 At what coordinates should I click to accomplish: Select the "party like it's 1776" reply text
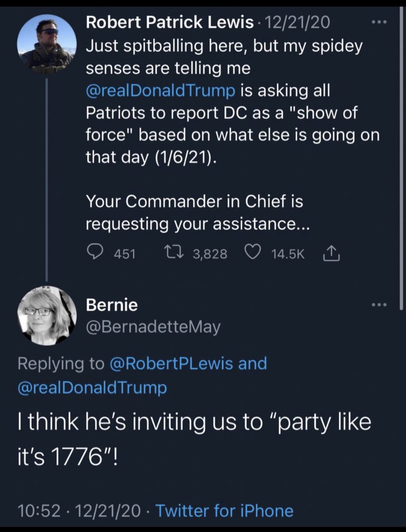[x=193, y=436]
